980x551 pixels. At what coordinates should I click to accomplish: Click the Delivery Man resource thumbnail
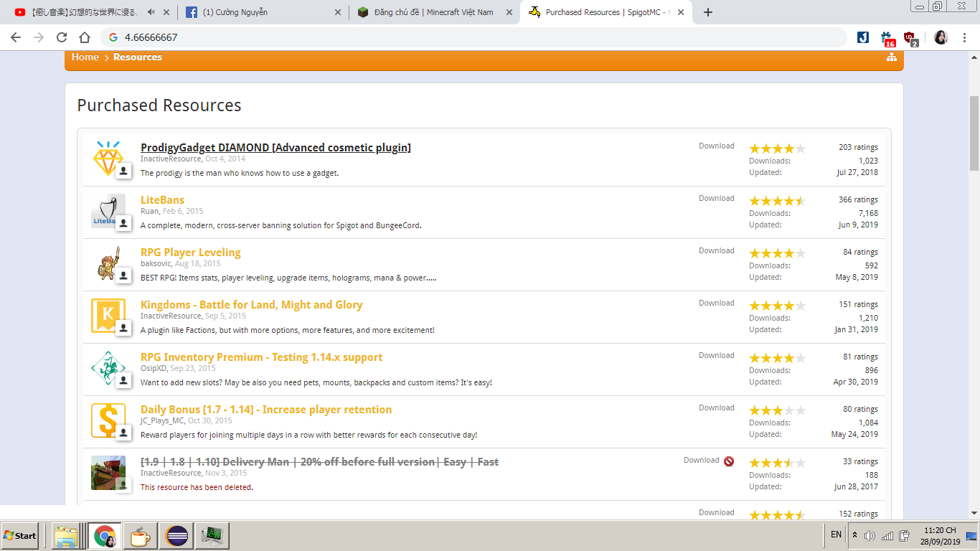108,473
